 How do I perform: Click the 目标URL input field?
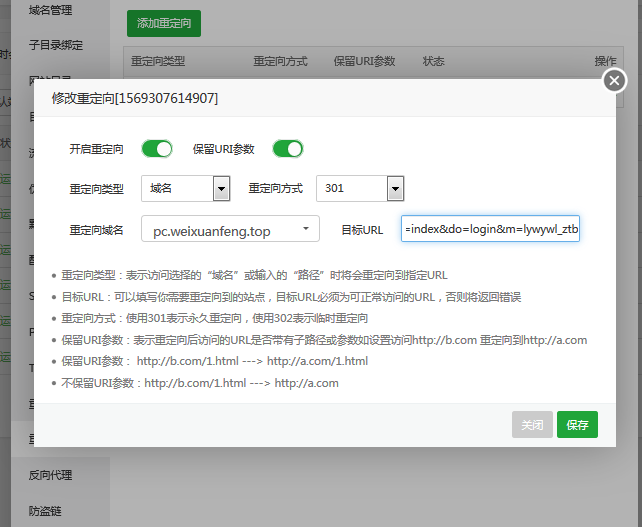point(491,228)
